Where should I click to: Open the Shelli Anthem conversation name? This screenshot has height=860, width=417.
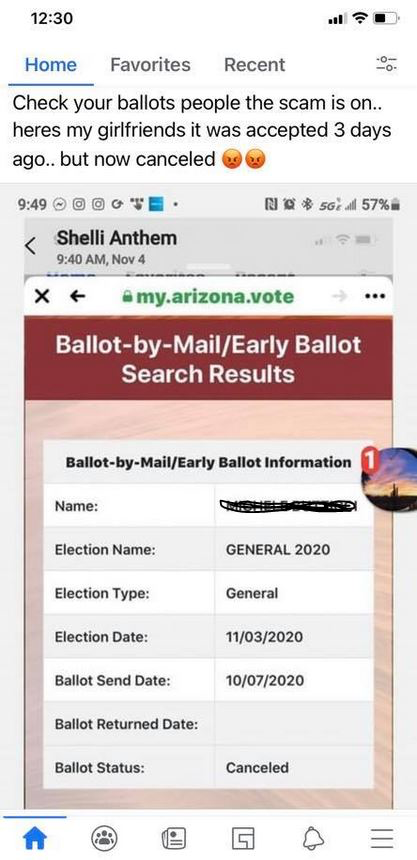116,239
